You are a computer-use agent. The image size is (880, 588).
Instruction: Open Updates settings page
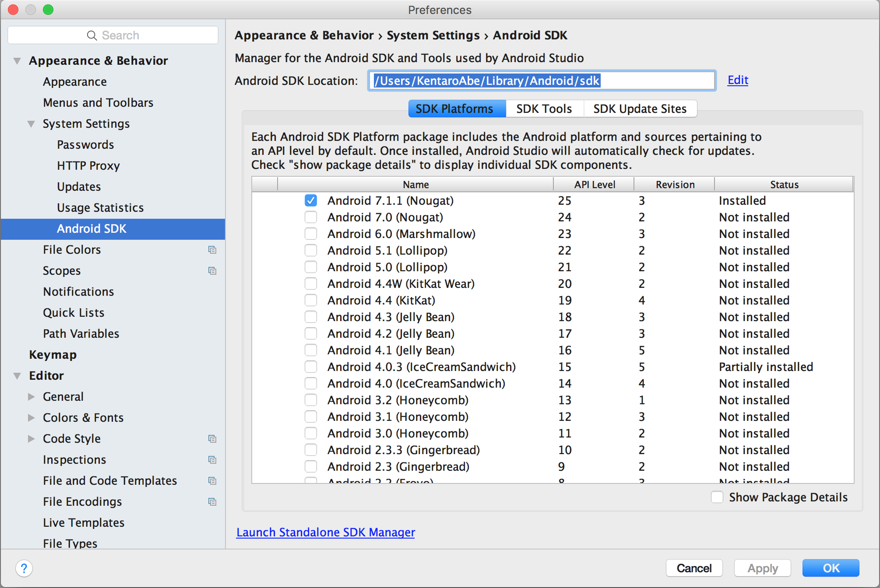pyautogui.click(x=79, y=187)
